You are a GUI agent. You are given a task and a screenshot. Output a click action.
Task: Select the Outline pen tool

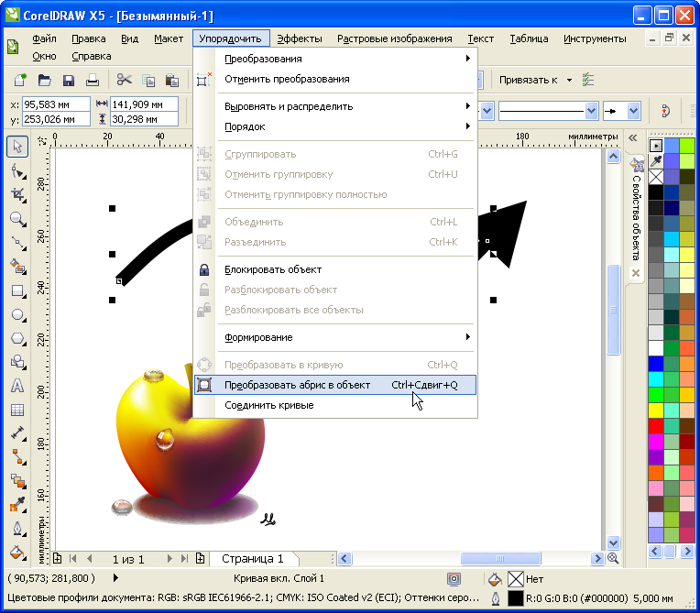[17, 529]
